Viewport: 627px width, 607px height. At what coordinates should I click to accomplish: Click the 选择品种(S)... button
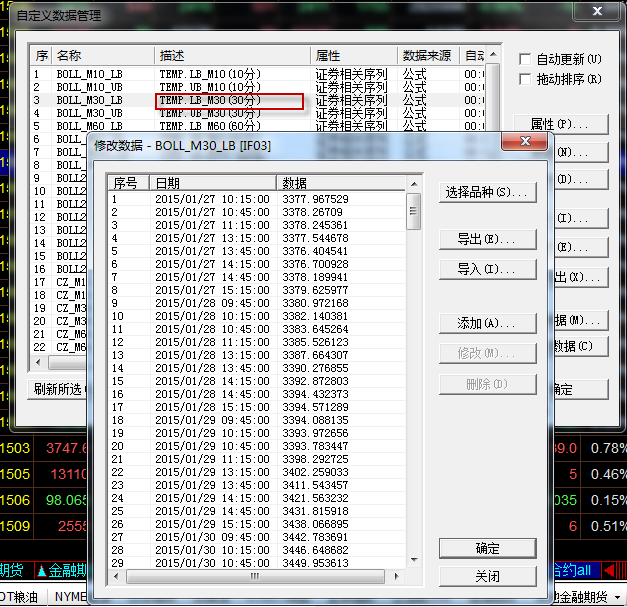click(487, 192)
